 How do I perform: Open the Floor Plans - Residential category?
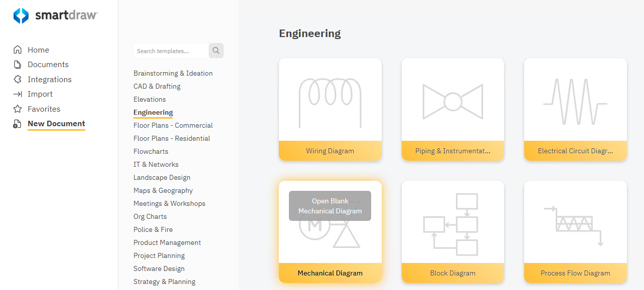pos(172,138)
